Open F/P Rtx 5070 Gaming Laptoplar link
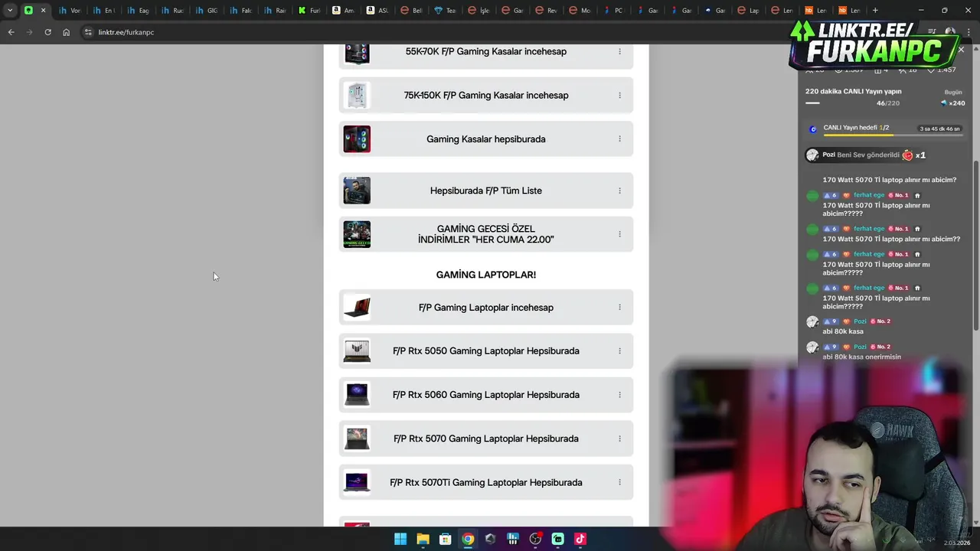The width and height of the screenshot is (980, 551). (x=486, y=439)
